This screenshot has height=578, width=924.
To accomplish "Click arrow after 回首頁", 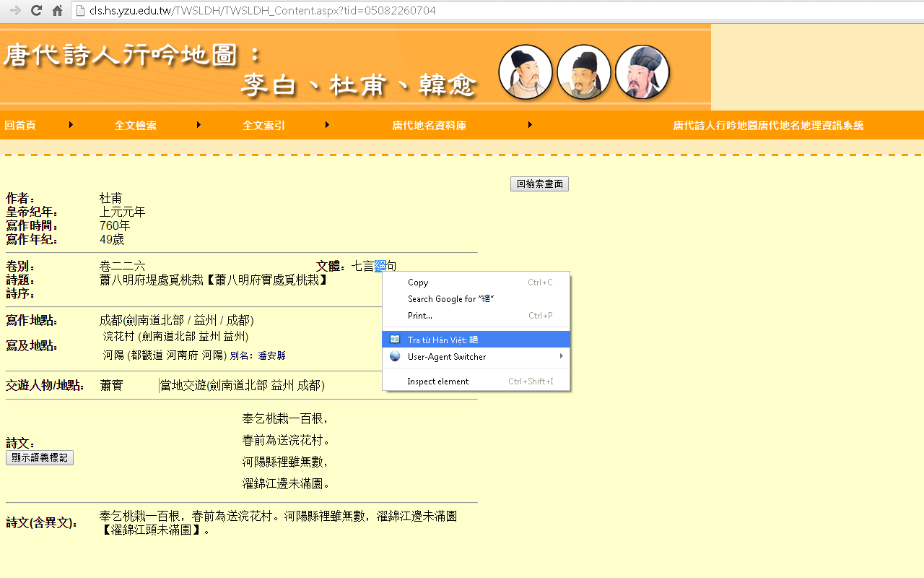I will coord(71,125).
